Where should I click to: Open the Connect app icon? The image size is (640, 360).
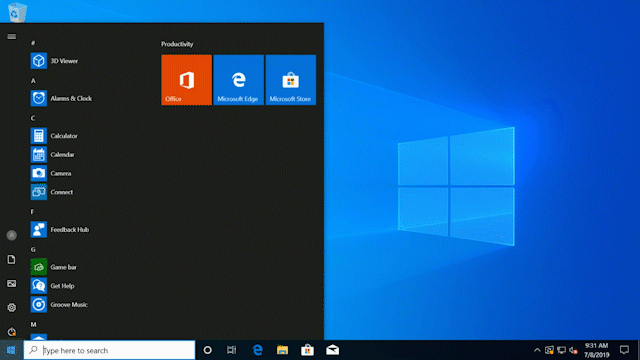39,192
